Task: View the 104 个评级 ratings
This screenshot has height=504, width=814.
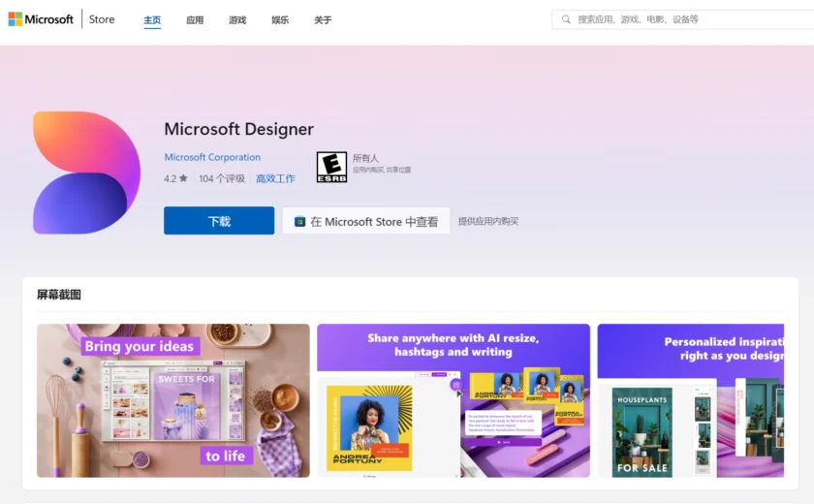Action: click(222, 178)
